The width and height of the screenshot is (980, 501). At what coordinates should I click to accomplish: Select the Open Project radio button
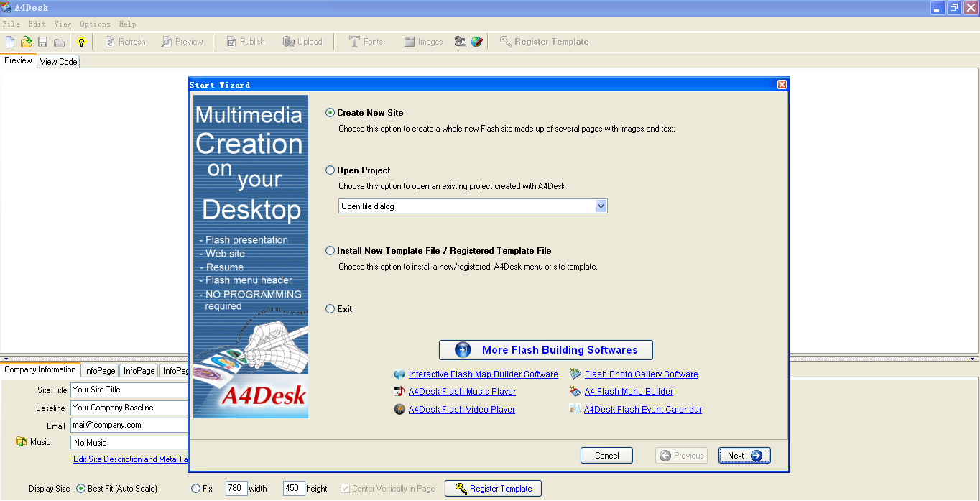click(330, 170)
